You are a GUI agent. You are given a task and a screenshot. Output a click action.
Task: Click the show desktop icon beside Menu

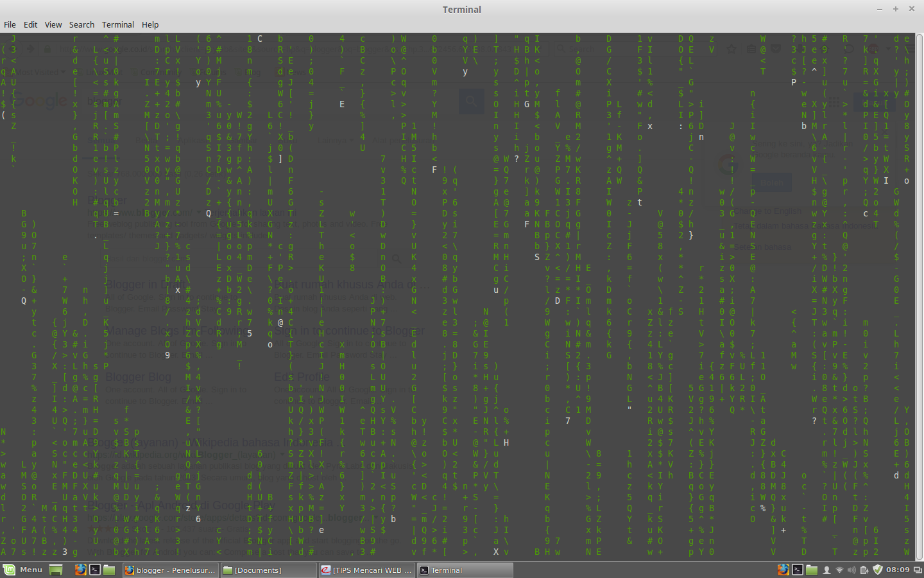[x=56, y=570]
